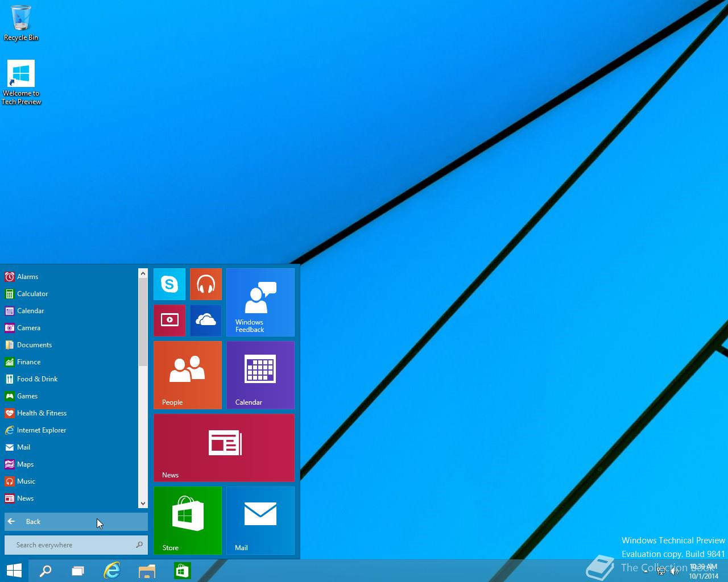Open Health & Fitness app
This screenshot has width=728, height=582.
pyautogui.click(x=70, y=413)
